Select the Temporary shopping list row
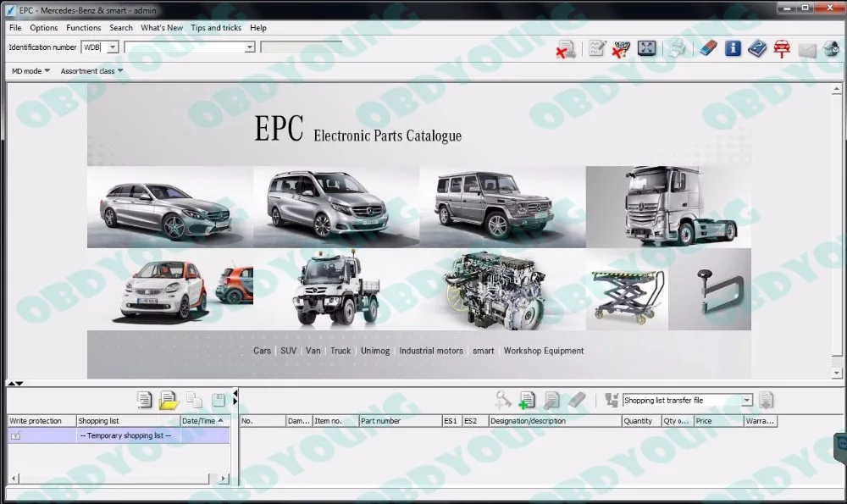The image size is (847, 504). [119, 435]
